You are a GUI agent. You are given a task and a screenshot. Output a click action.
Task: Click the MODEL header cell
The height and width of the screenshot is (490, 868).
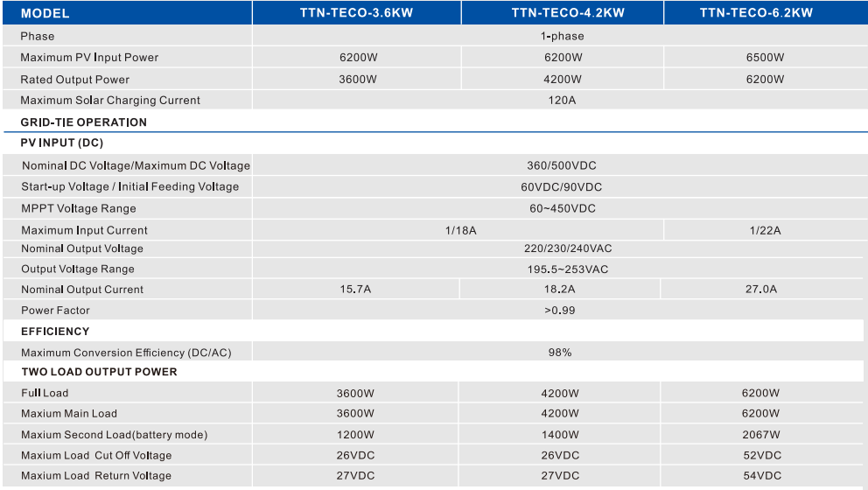pos(45,13)
